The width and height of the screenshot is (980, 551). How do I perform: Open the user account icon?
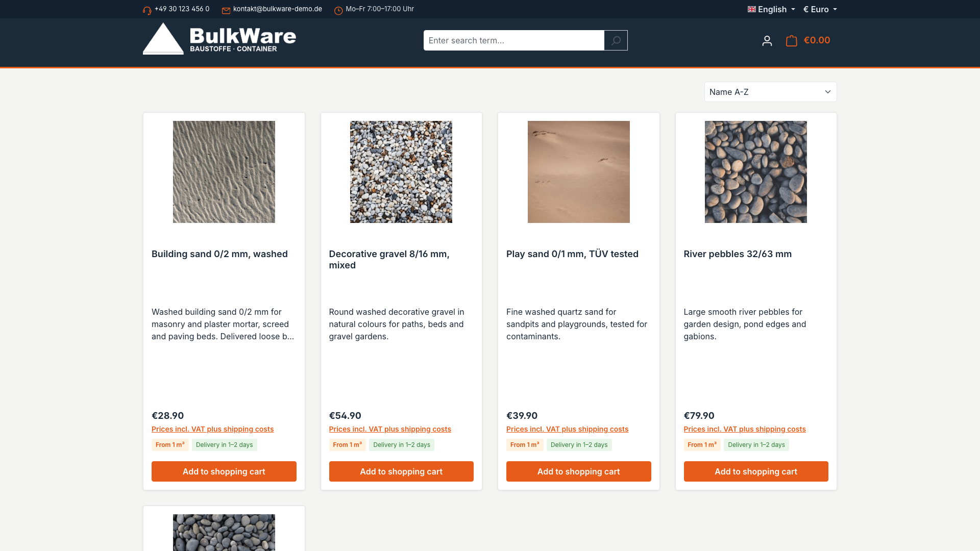(767, 41)
